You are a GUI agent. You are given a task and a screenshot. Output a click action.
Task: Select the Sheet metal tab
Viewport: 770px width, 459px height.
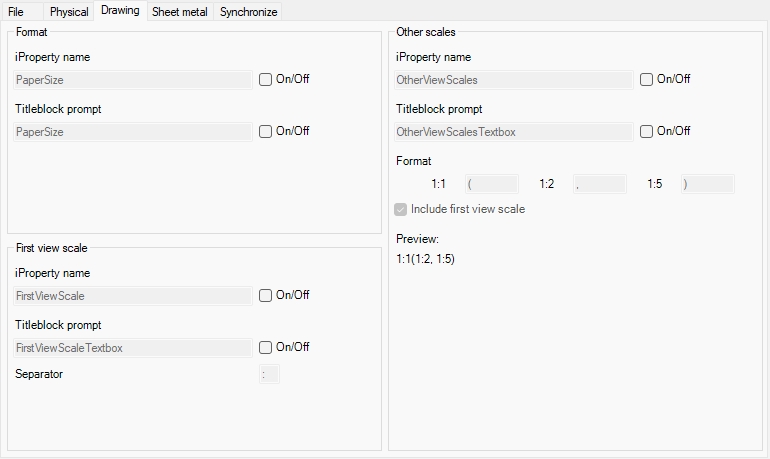[x=179, y=12]
